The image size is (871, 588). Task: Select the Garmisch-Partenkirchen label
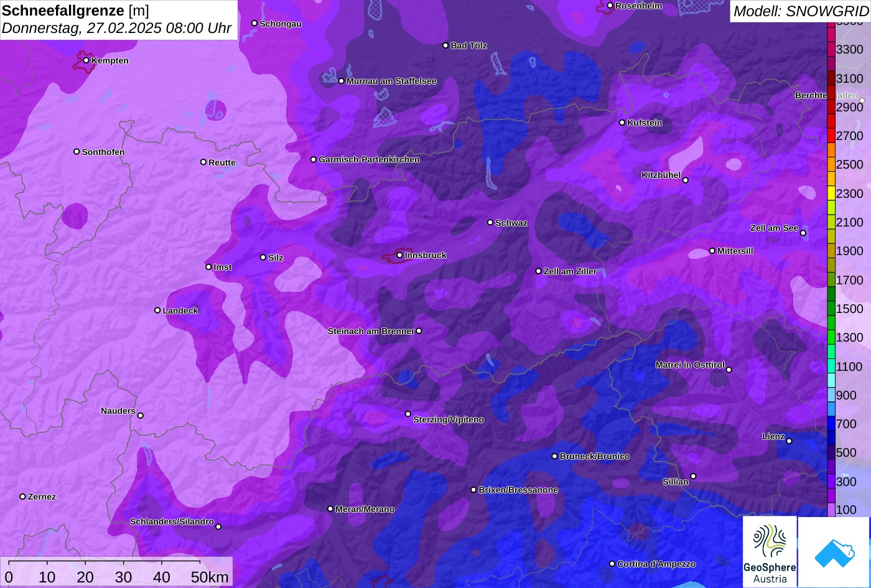(369, 159)
